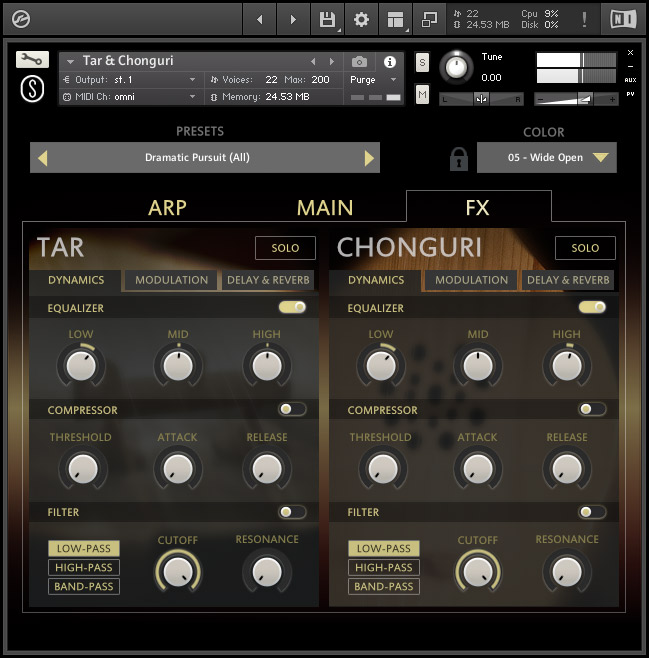Screen dimensions: 649x658
Task: Click the Chonguri RESONANCE knob
Action: pyautogui.click(x=567, y=572)
